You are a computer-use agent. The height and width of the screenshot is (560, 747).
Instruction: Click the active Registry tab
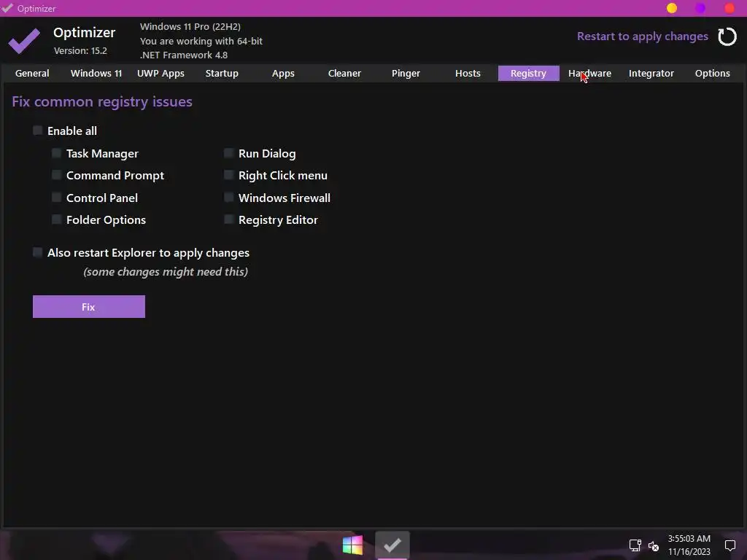[x=529, y=74]
